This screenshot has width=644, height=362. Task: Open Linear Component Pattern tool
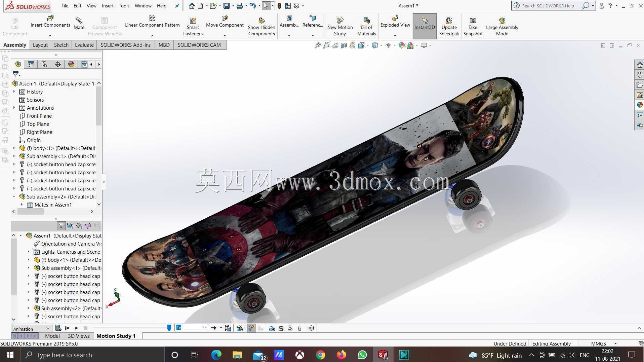[152, 22]
